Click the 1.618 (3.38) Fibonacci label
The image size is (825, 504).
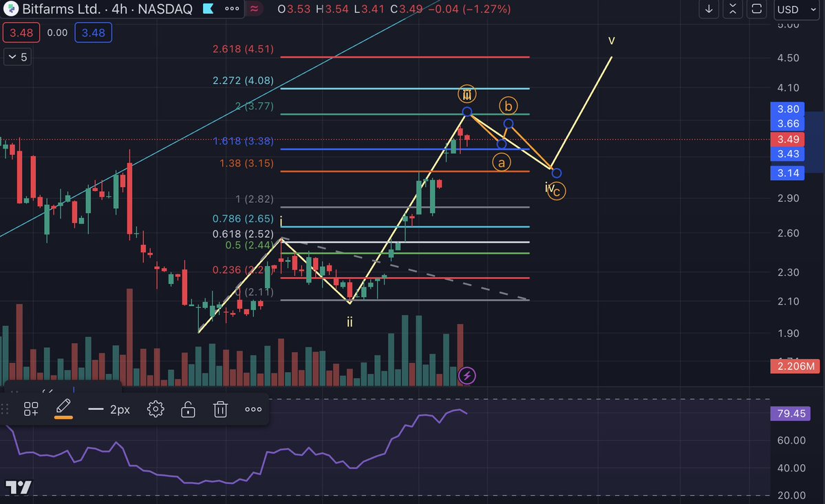click(x=243, y=141)
